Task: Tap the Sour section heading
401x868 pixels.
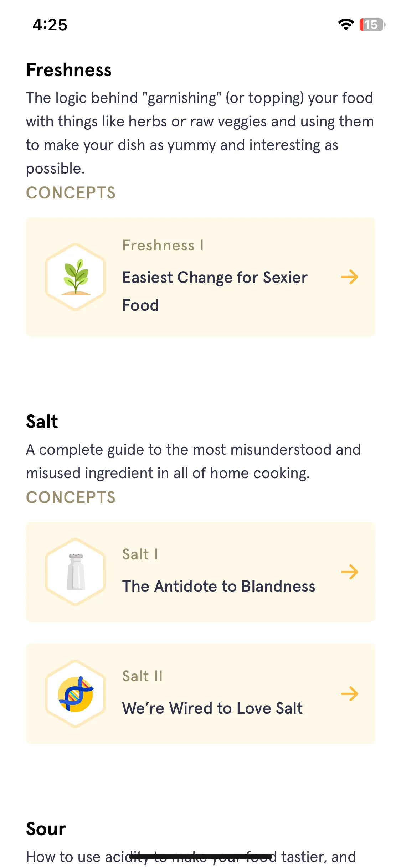Action: pos(46,828)
